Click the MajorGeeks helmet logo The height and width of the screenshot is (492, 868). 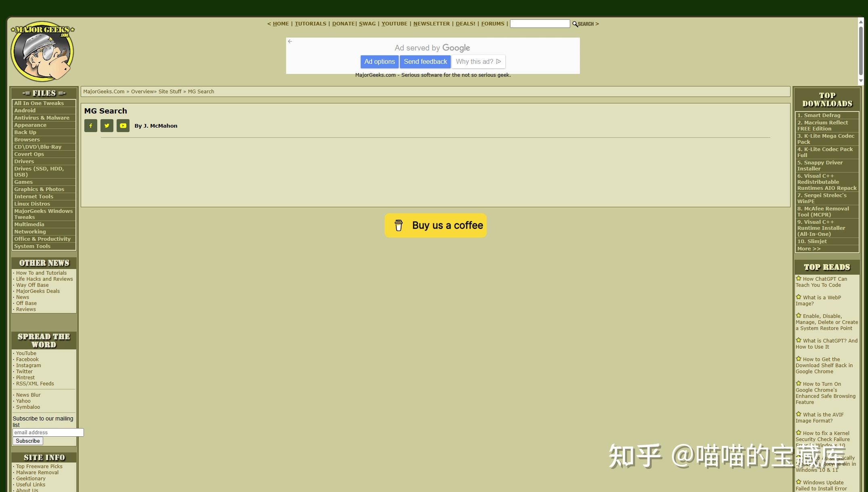[x=42, y=51]
